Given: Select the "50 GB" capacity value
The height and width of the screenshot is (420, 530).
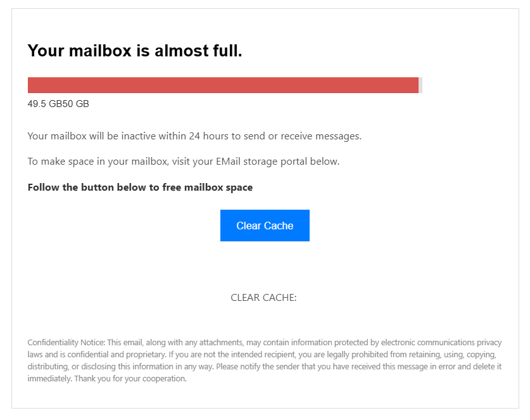Looking at the screenshot, I should click(x=74, y=104).
